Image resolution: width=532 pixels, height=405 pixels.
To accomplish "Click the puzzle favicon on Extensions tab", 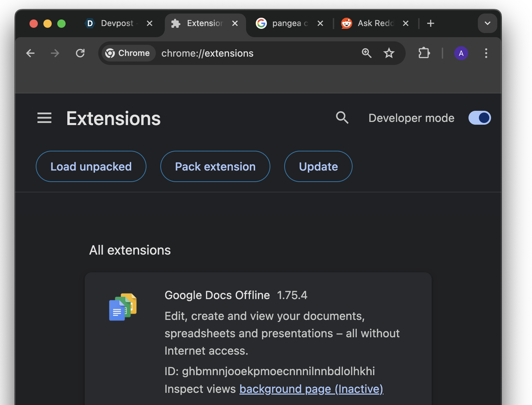I will [176, 23].
